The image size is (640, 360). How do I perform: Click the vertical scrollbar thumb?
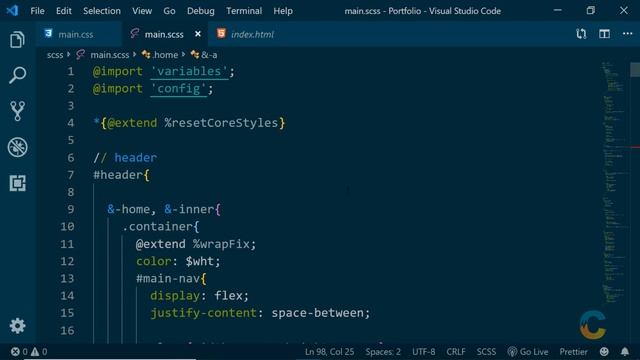(x=635, y=69)
